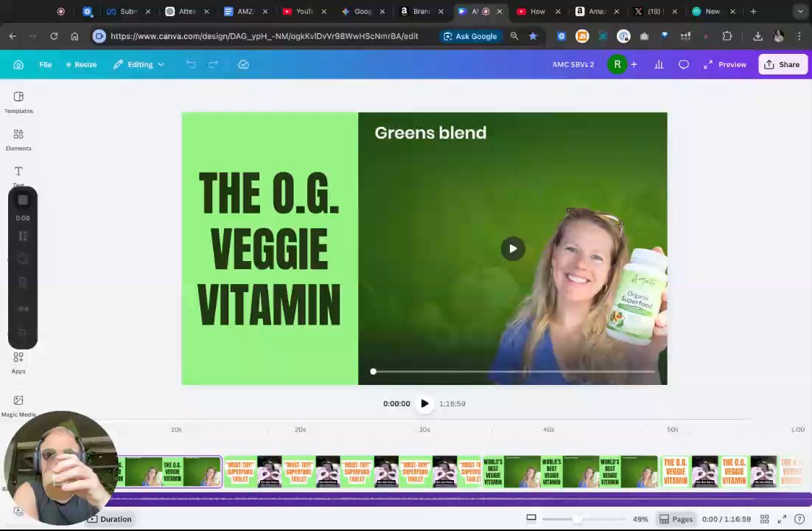Open the Apps panel

point(18,362)
